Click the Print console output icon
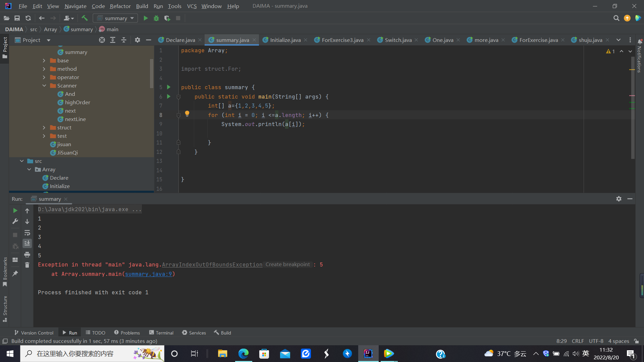The width and height of the screenshot is (644, 362). tap(27, 255)
